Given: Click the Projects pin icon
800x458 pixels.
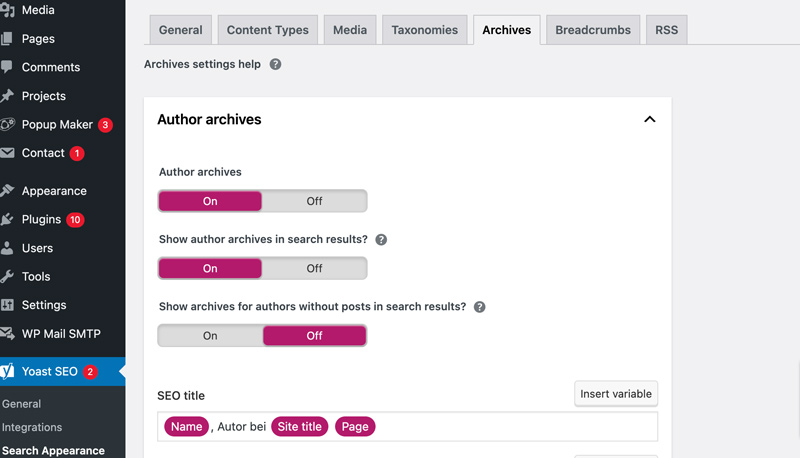Looking at the screenshot, I should 7,95.
